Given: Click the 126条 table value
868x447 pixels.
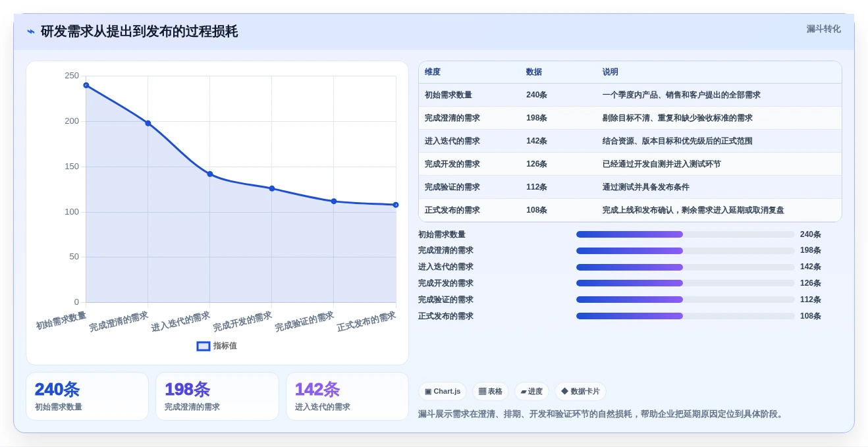Looking at the screenshot, I should [537, 164].
